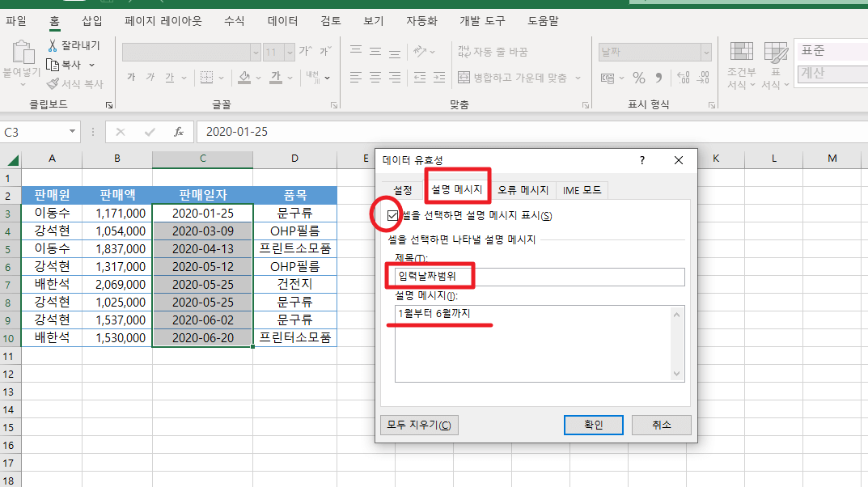Image resolution: width=868 pixels, height=487 pixels.
Task: Click the 모두 지우기 button
Action: [419, 425]
